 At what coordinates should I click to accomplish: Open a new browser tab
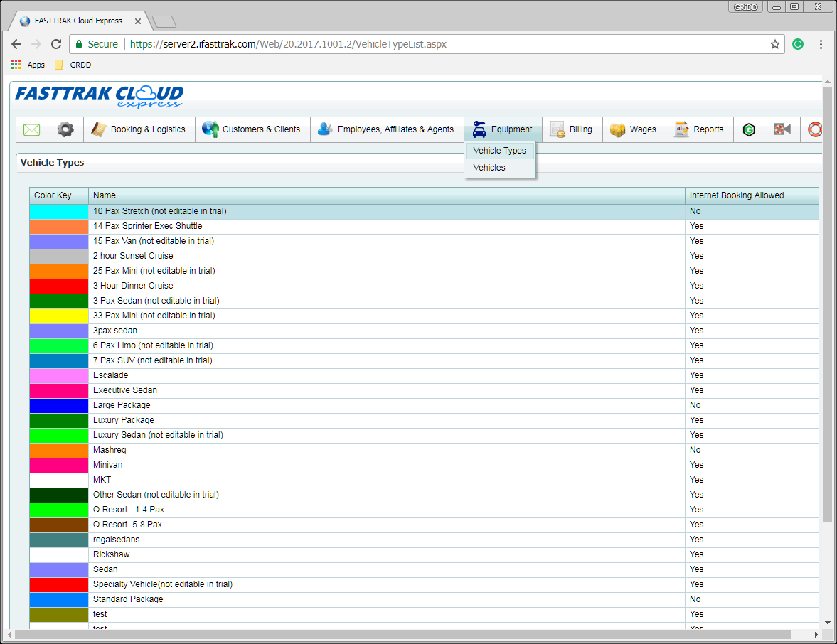click(x=164, y=22)
